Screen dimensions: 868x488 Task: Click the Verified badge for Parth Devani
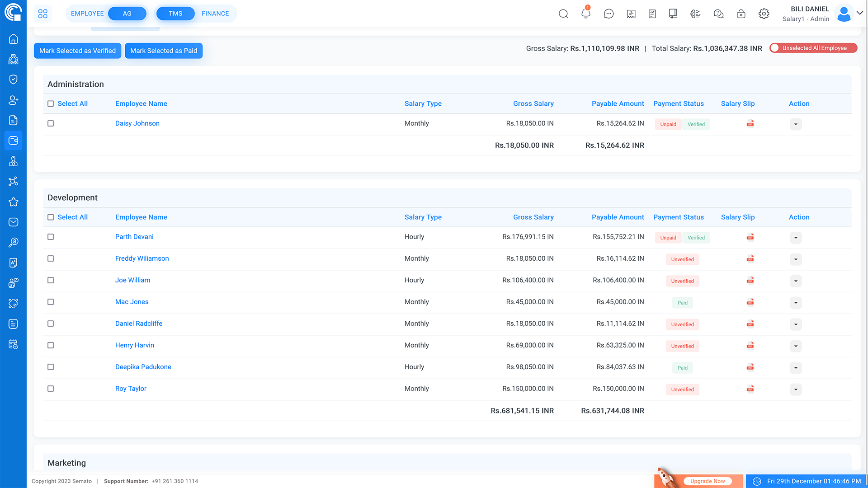[696, 238]
